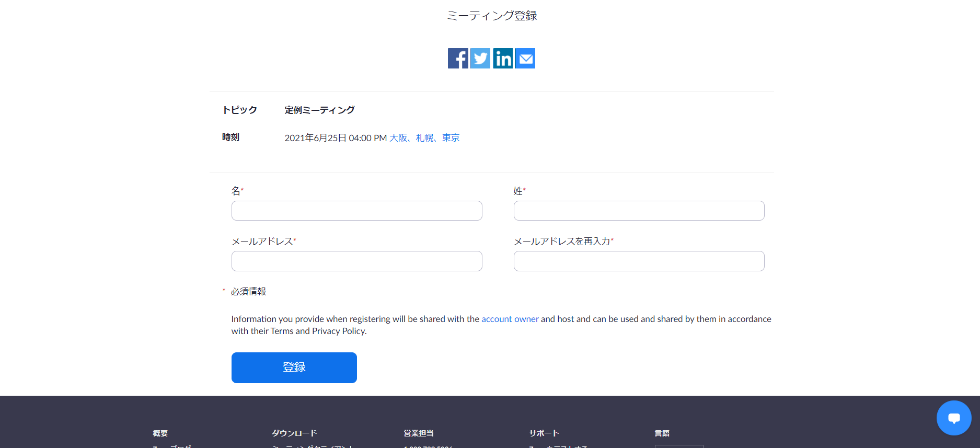Share the meeting on Facebook
Viewport: 980px width, 448px height.
pyautogui.click(x=458, y=59)
